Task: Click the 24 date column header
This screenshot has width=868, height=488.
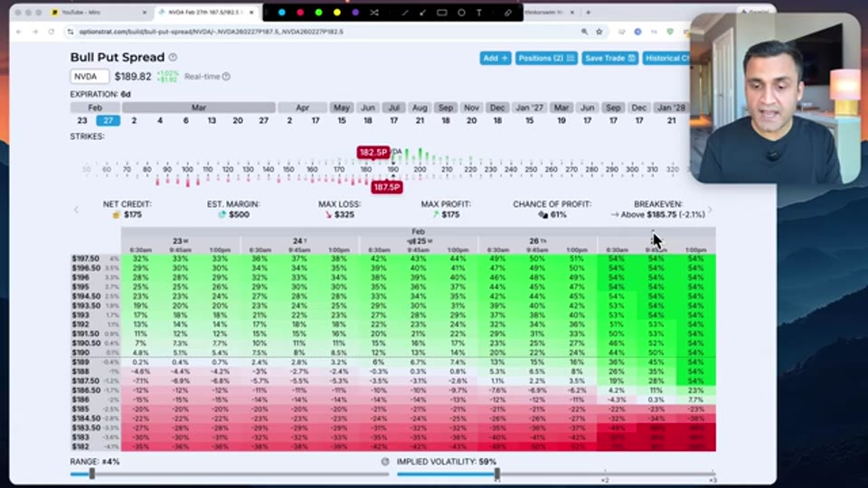Action: 299,240
